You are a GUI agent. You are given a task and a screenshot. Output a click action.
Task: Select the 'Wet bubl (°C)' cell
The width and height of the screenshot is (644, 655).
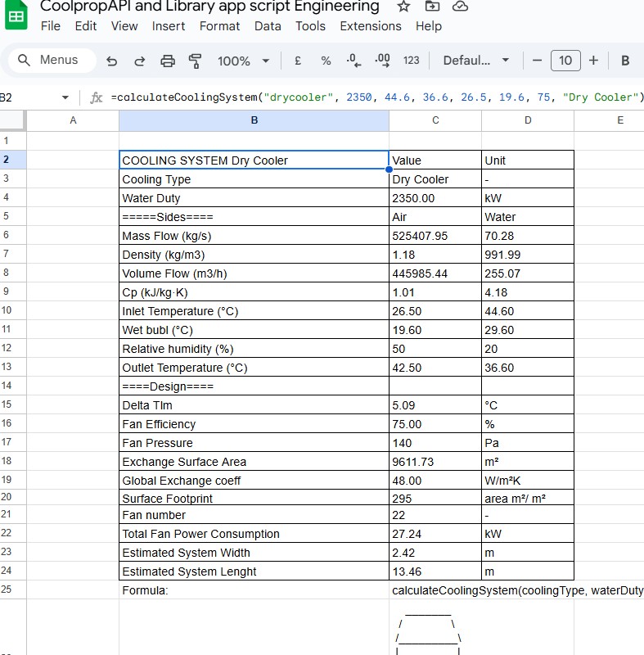254,330
